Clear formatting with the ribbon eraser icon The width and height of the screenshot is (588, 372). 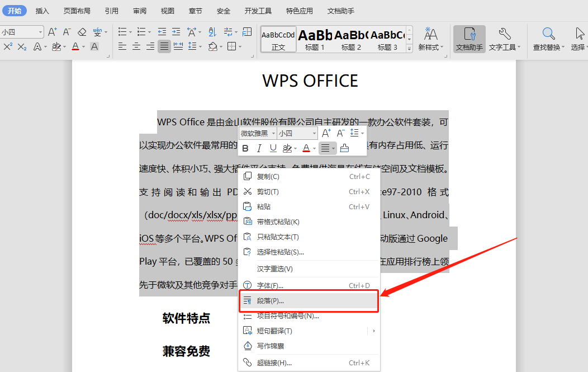point(82,32)
